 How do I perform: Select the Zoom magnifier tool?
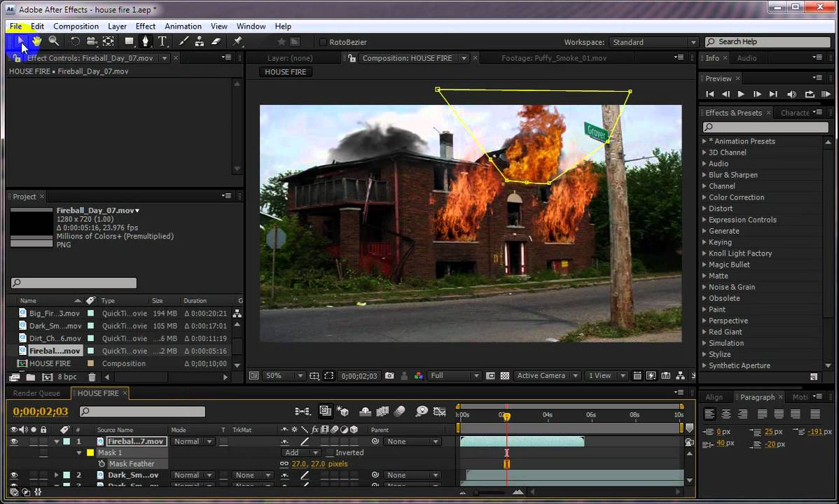(x=53, y=41)
